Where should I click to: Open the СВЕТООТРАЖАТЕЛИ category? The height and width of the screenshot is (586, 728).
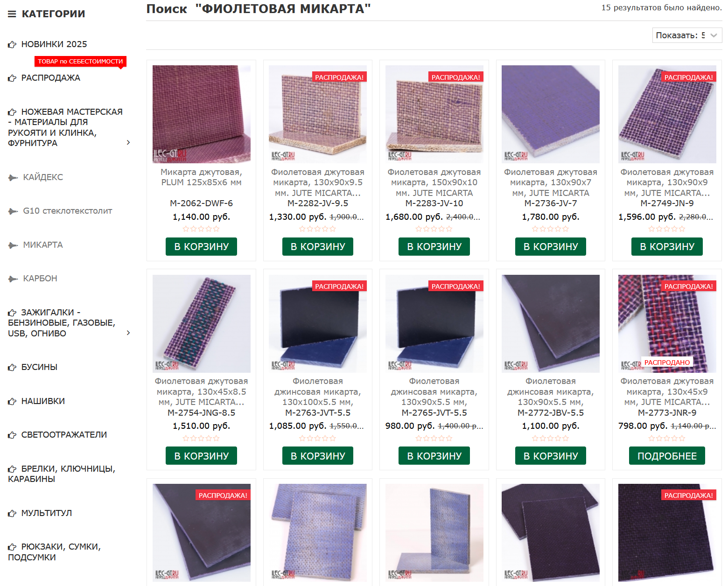(64, 435)
